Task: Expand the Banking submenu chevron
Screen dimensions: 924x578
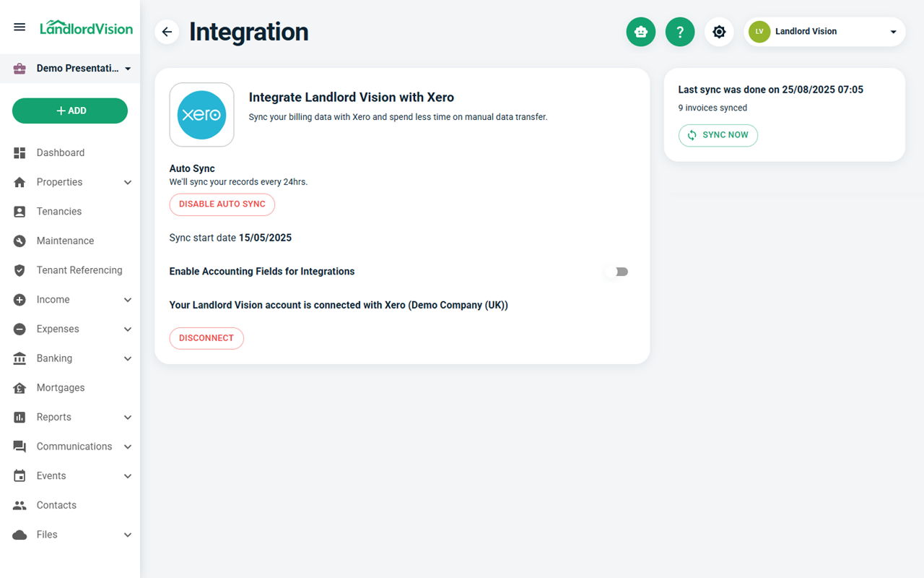Action: 128,358
